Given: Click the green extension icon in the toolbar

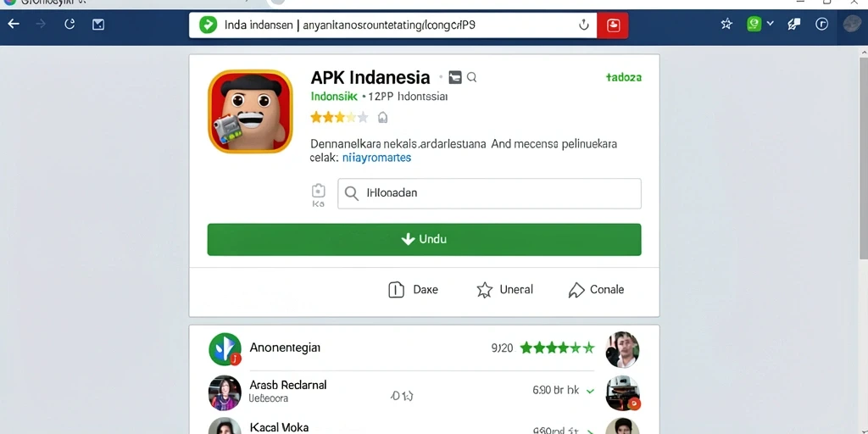Looking at the screenshot, I should click(x=754, y=24).
